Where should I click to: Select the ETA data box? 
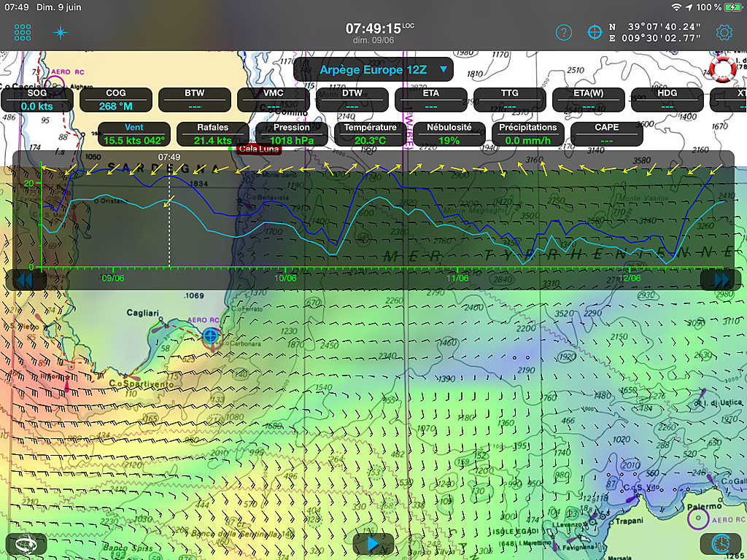click(430, 99)
